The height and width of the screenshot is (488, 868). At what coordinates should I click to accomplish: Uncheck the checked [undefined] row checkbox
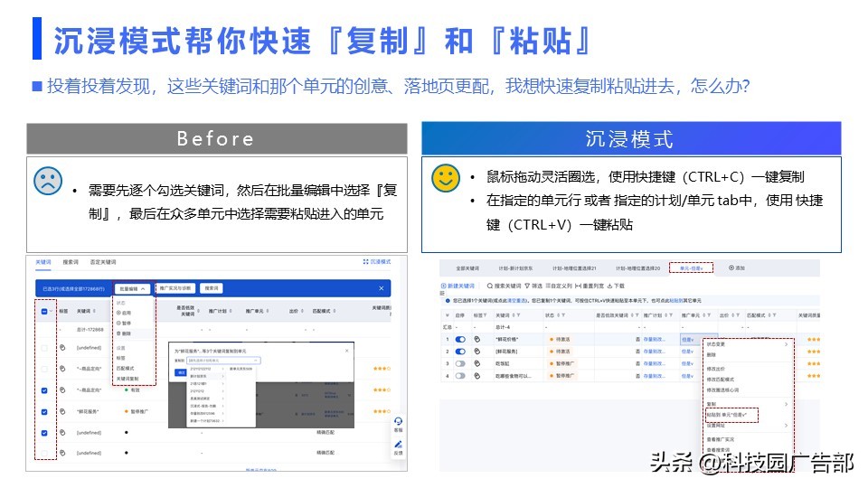[x=44, y=433]
